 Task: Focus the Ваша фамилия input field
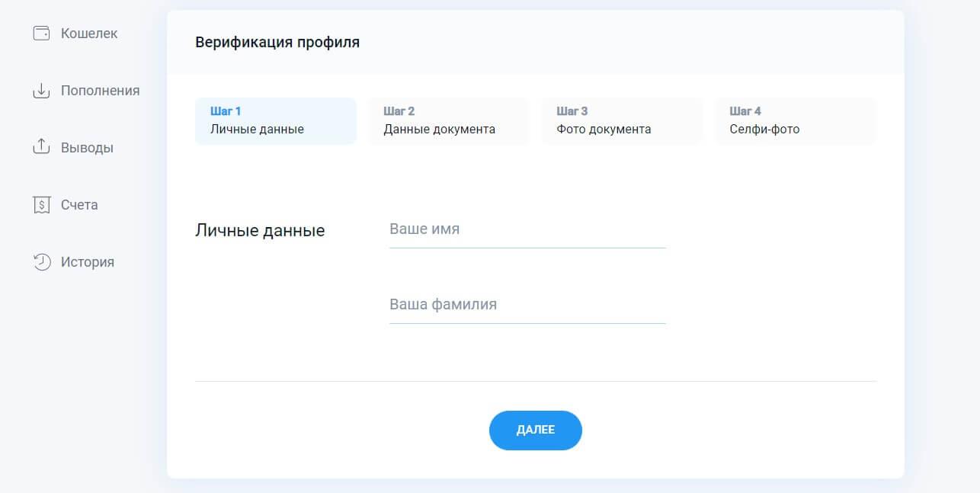point(527,306)
